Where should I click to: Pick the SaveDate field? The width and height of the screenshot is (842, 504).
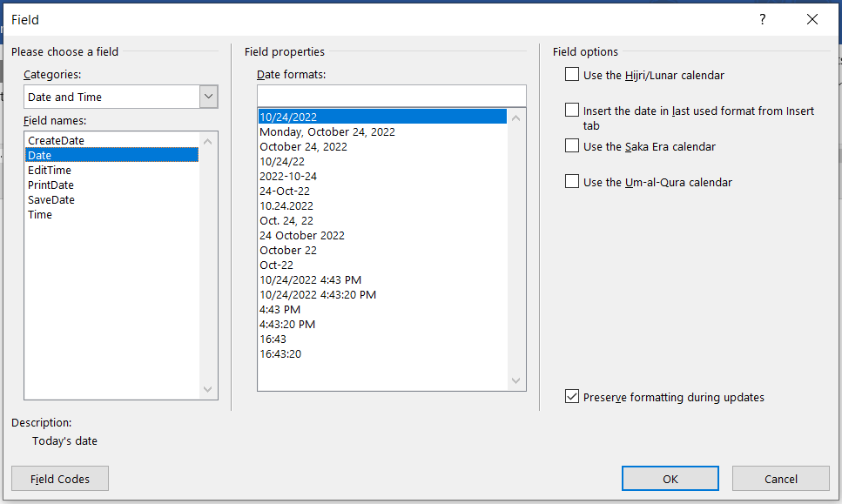(x=51, y=199)
